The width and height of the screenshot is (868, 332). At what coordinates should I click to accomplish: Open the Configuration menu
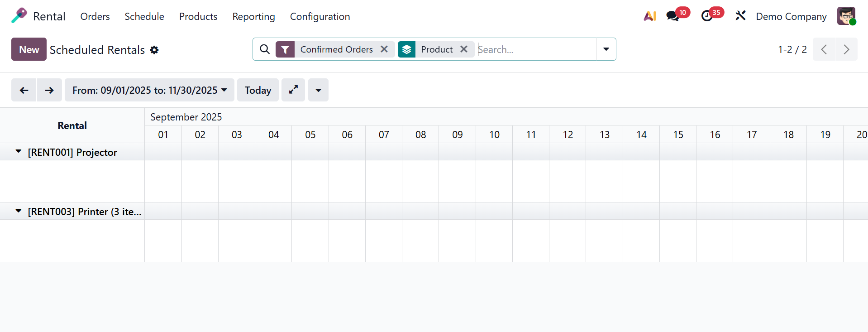pyautogui.click(x=320, y=16)
